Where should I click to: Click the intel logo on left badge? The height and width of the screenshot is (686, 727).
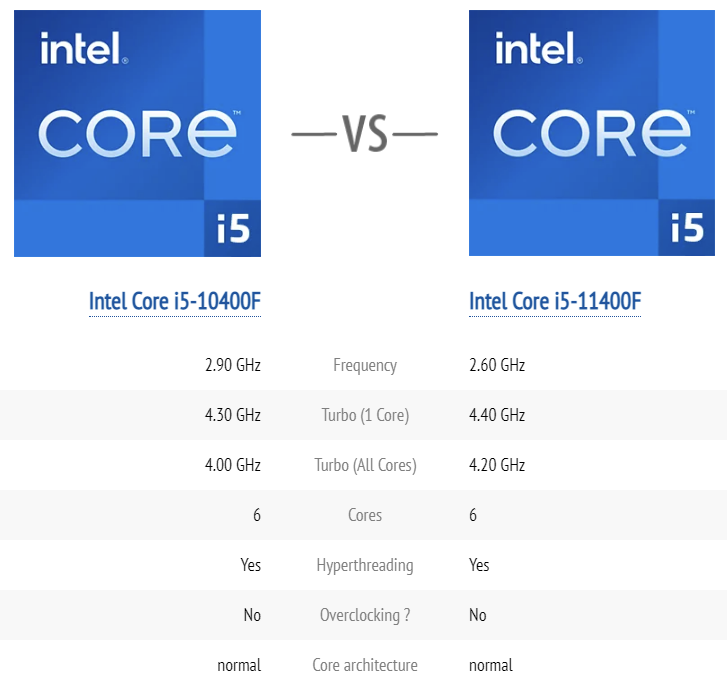pos(84,48)
